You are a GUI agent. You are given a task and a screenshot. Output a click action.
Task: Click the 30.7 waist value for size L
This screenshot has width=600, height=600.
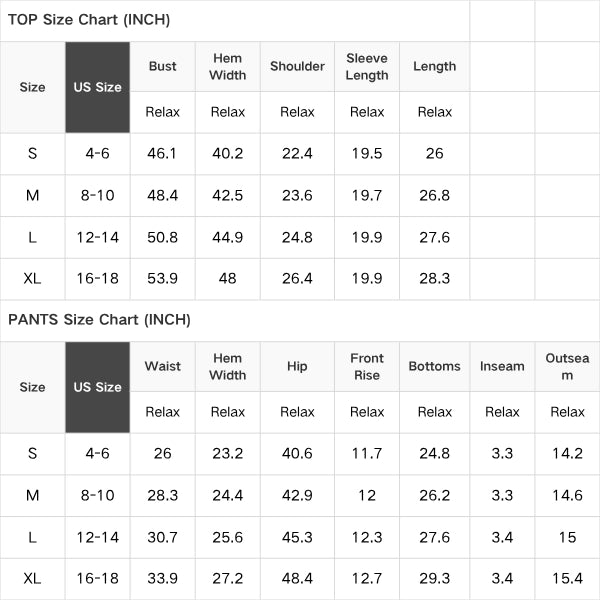pos(162,537)
